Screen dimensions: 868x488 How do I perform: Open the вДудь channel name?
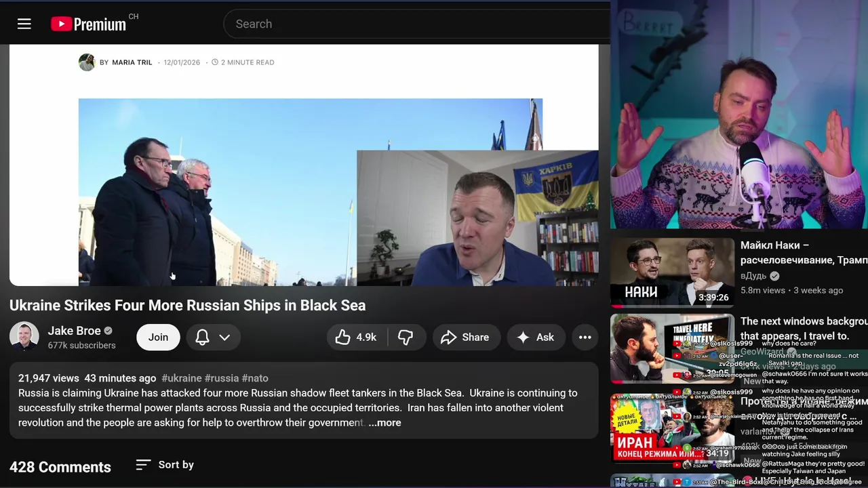[x=753, y=276]
